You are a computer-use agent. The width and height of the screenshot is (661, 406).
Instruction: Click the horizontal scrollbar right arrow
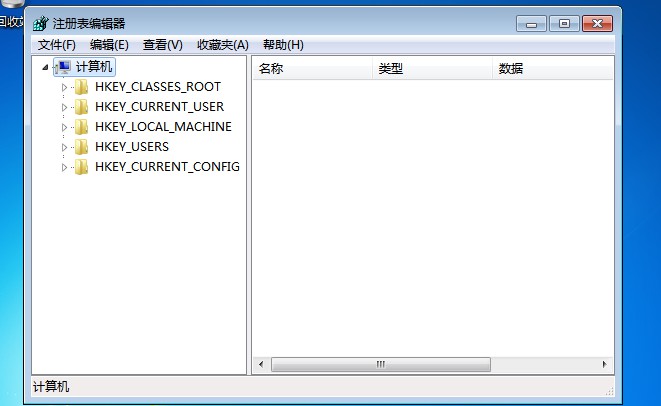[605, 364]
